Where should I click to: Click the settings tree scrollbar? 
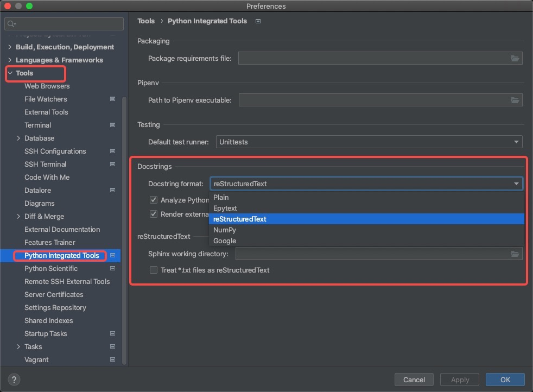tap(124, 231)
